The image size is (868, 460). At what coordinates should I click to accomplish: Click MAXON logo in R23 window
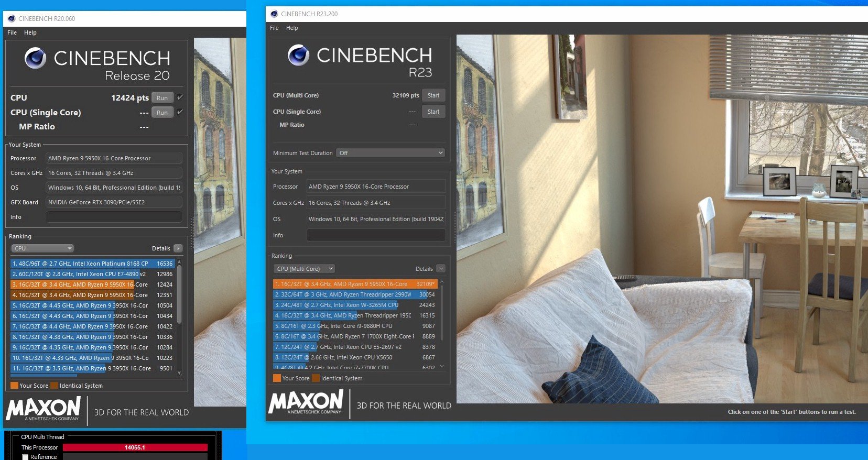pyautogui.click(x=306, y=402)
